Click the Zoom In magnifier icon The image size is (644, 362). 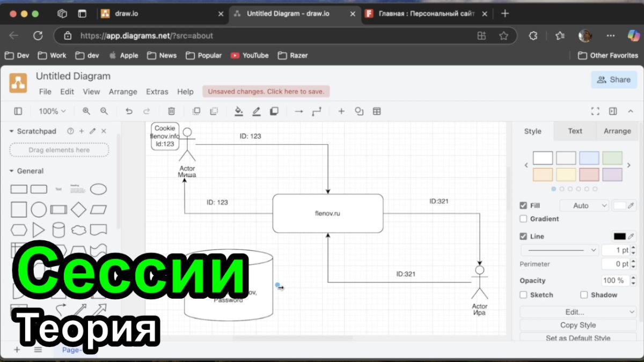(x=86, y=111)
